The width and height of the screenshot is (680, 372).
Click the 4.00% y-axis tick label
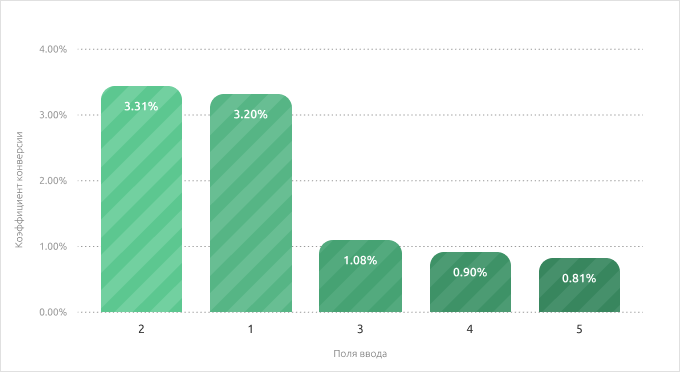click(x=53, y=49)
